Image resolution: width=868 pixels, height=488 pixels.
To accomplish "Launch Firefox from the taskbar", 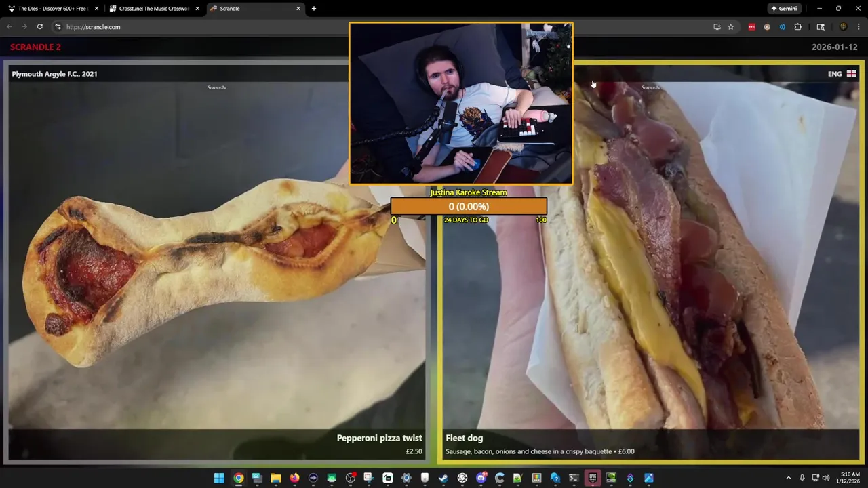I will pyautogui.click(x=294, y=478).
